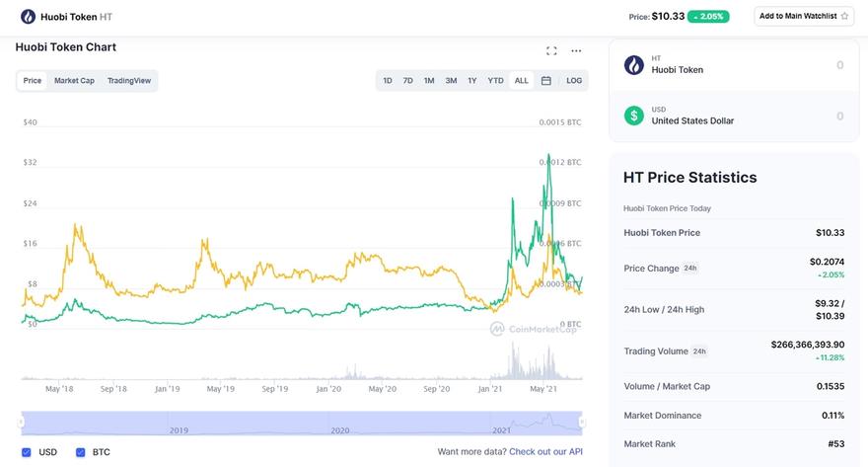Click the 0.0015 BTC axis label
The image size is (868, 467).
pyautogui.click(x=560, y=122)
